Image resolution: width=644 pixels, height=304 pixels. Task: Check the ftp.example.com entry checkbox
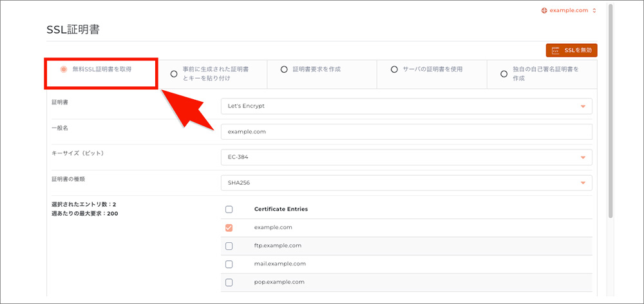tap(229, 245)
